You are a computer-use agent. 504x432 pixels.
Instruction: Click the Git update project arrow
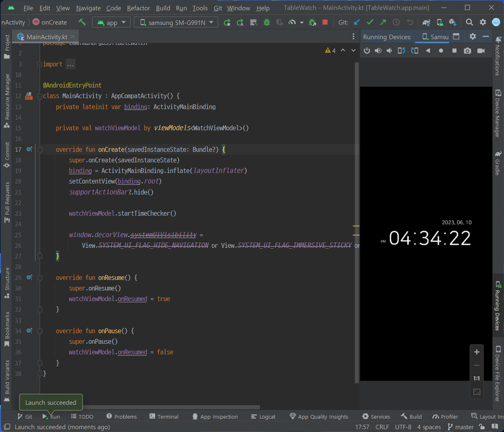(357, 22)
